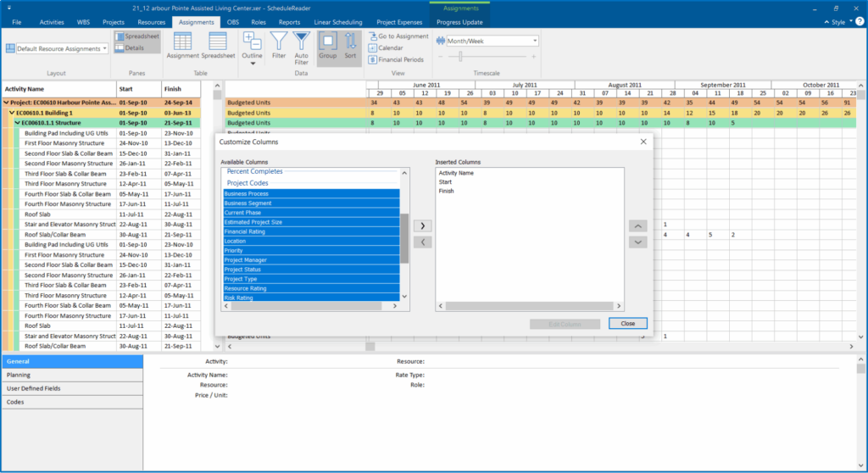Open the Spreadsheet table icon
The width and height of the screenshot is (868, 473).
coord(218,46)
